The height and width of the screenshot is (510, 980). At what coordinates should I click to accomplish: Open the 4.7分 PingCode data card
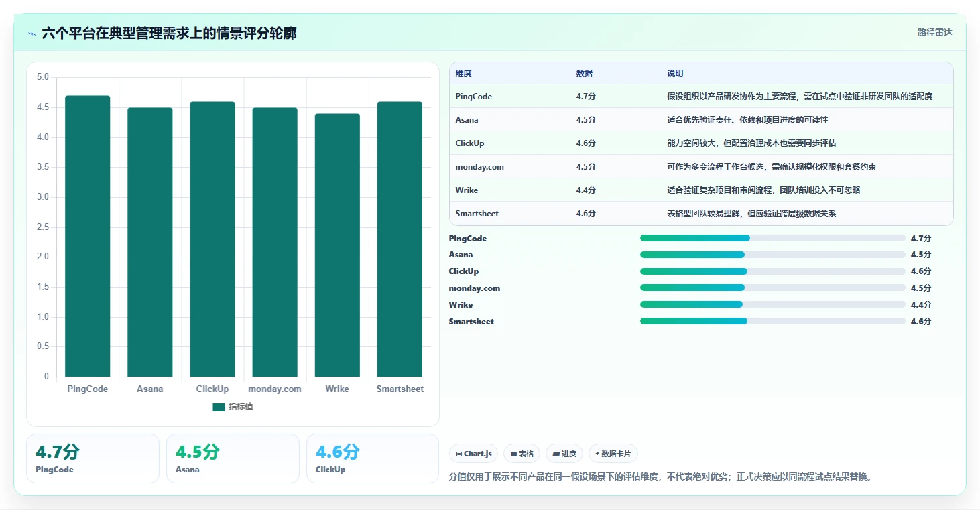93,458
